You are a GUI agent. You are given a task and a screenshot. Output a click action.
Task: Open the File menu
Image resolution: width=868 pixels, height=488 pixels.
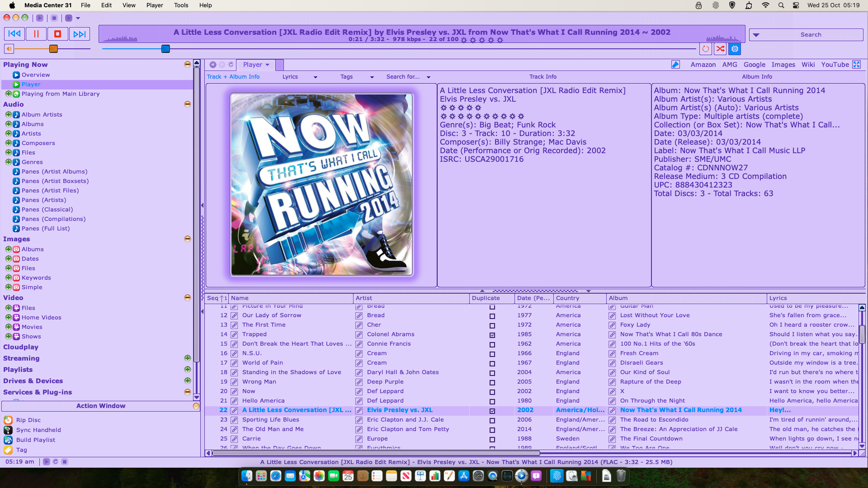click(x=85, y=5)
